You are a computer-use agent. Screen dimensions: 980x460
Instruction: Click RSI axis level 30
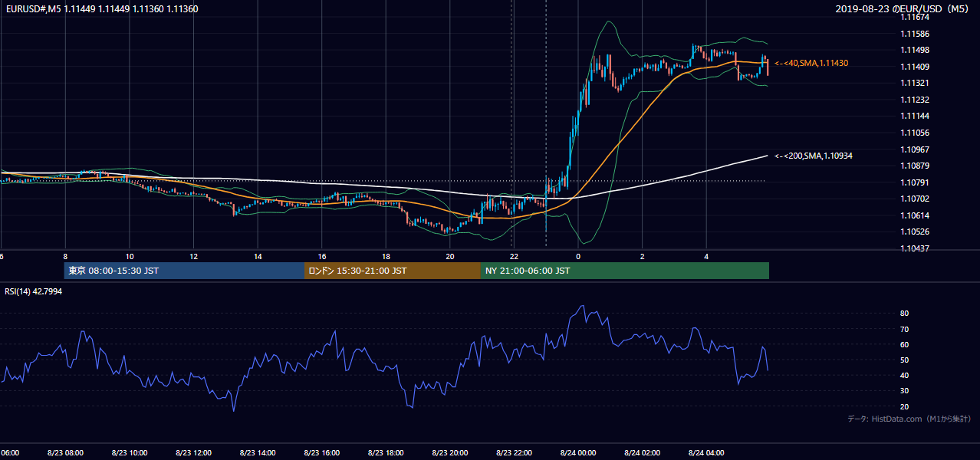tap(905, 391)
